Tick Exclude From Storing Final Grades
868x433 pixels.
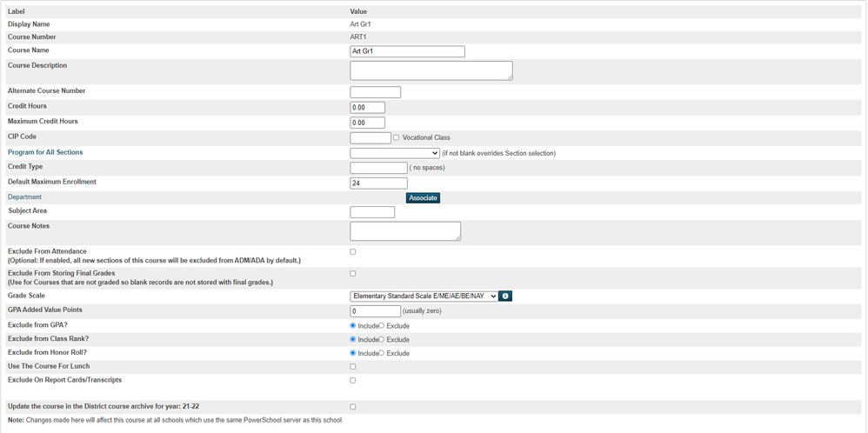tap(353, 274)
